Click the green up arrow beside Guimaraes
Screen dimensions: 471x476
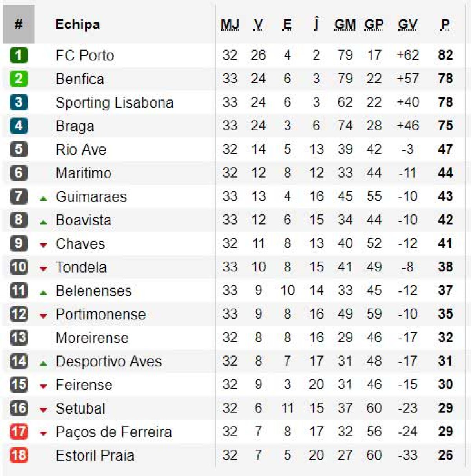click(44, 199)
